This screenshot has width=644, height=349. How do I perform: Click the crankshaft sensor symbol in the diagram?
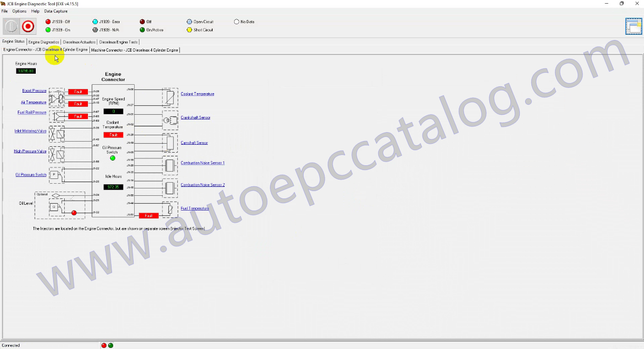[x=170, y=120]
